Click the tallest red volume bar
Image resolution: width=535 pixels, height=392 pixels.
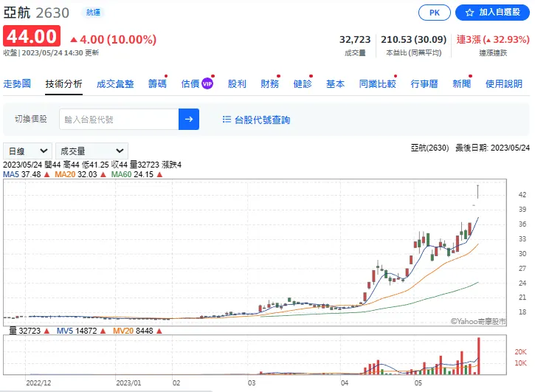479,356
